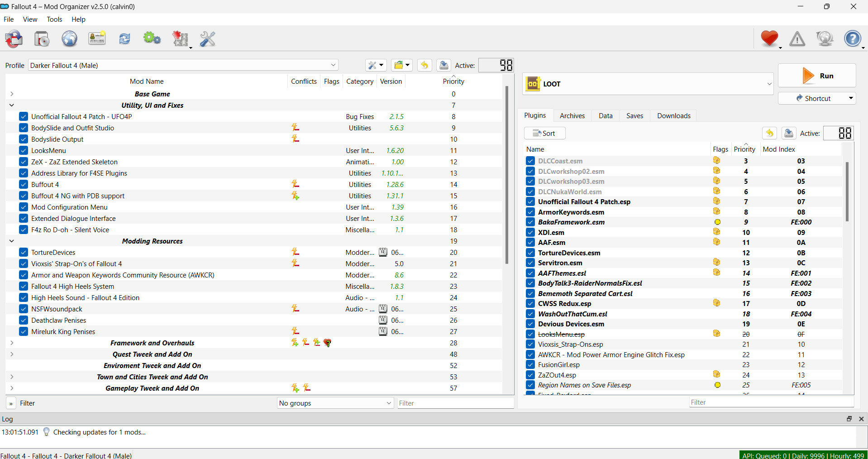The height and width of the screenshot is (459, 868).
Task: Disable the XDI.esm plugin checkbox
Action: [x=530, y=232]
